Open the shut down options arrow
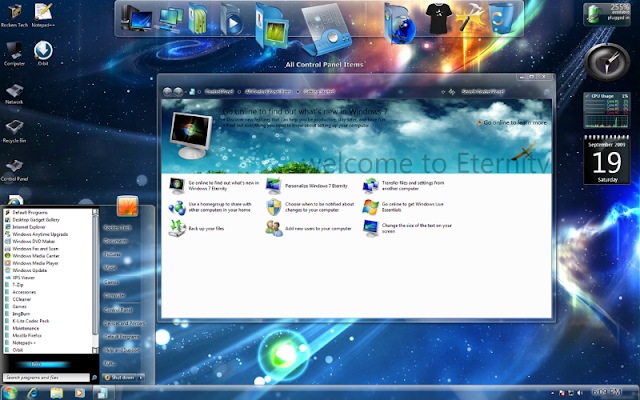This screenshot has height=400, width=640. [x=140, y=378]
